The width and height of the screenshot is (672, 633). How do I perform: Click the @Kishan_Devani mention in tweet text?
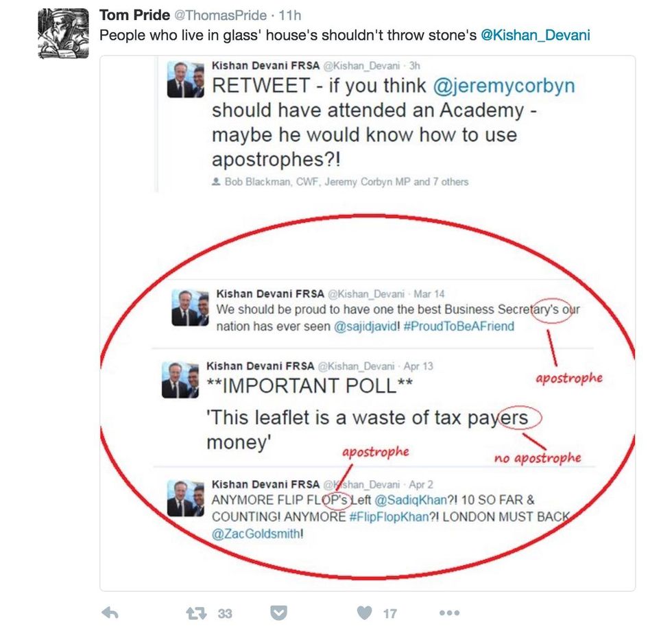(x=536, y=35)
